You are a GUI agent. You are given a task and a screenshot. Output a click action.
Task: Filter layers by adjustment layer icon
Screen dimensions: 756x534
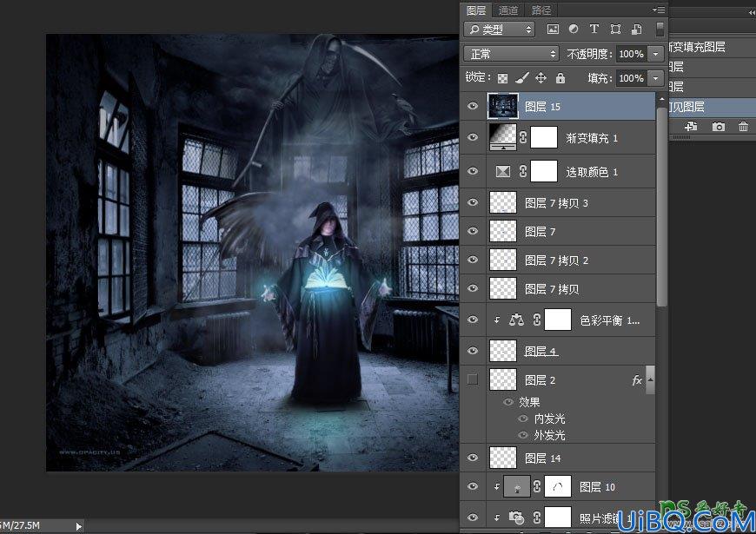574,30
